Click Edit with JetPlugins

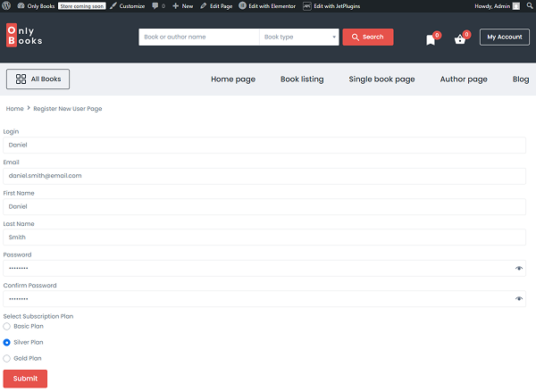[x=331, y=6]
